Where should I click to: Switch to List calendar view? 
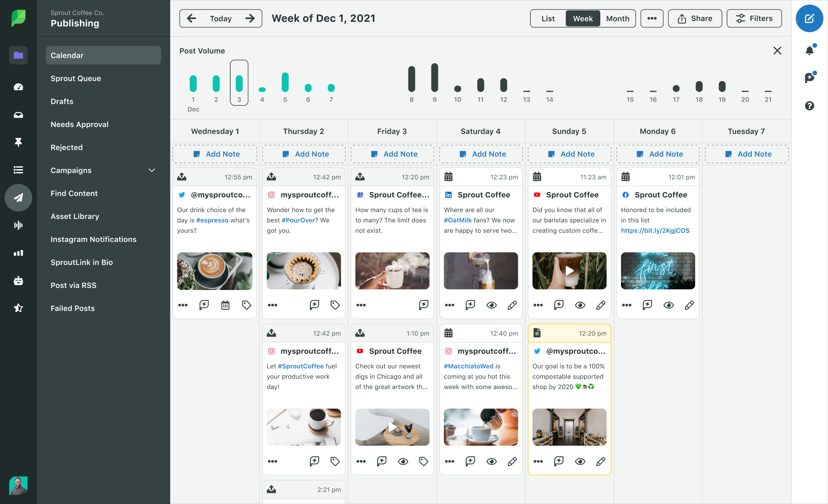click(548, 18)
